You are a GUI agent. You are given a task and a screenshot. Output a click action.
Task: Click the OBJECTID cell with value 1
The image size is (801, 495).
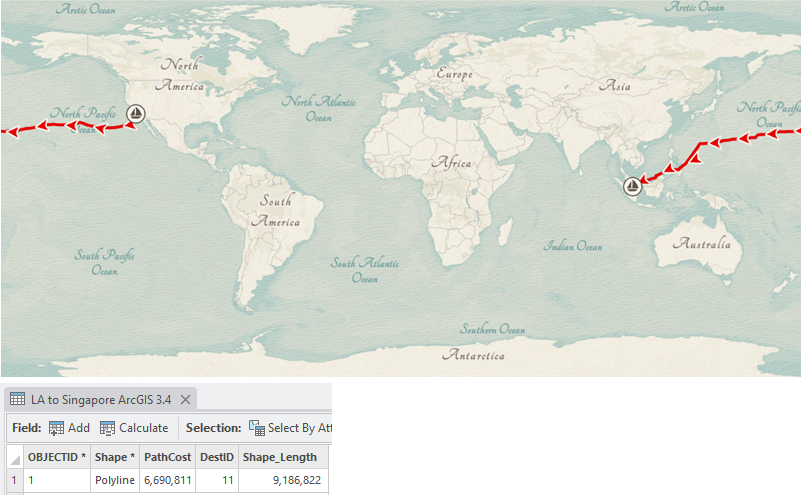tap(57, 480)
